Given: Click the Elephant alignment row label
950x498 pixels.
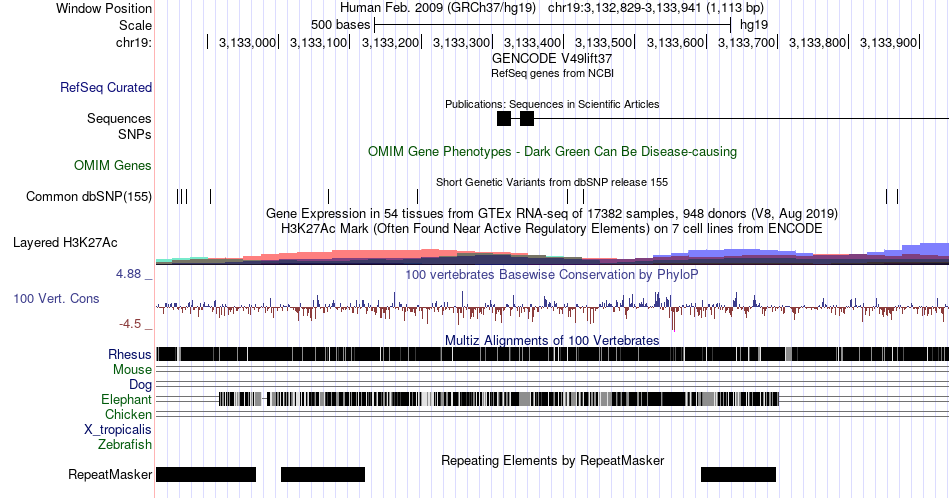Looking at the screenshot, I should [x=126, y=399].
